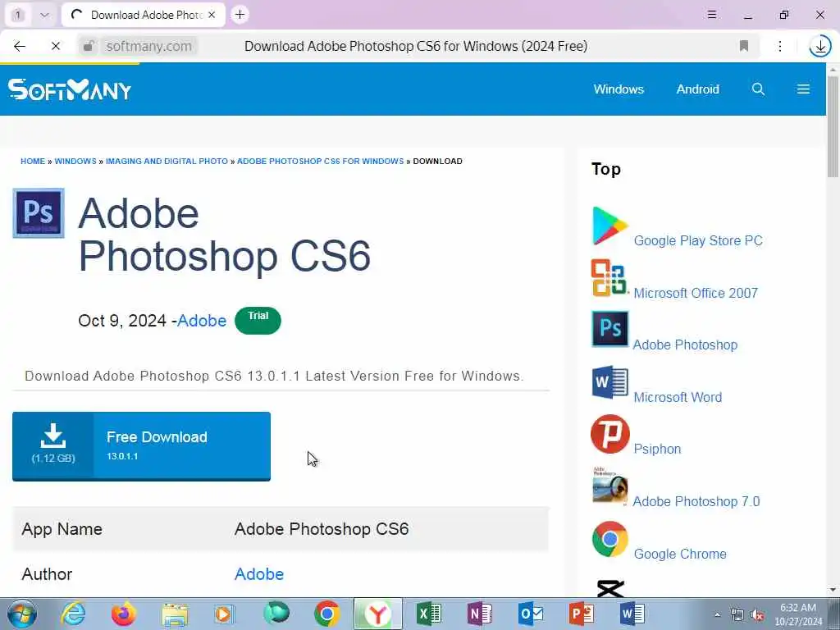The height and width of the screenshot is (630, 840).
Task: Launch Internet Explorer from taskbar
Action: [x=73, y=614]
